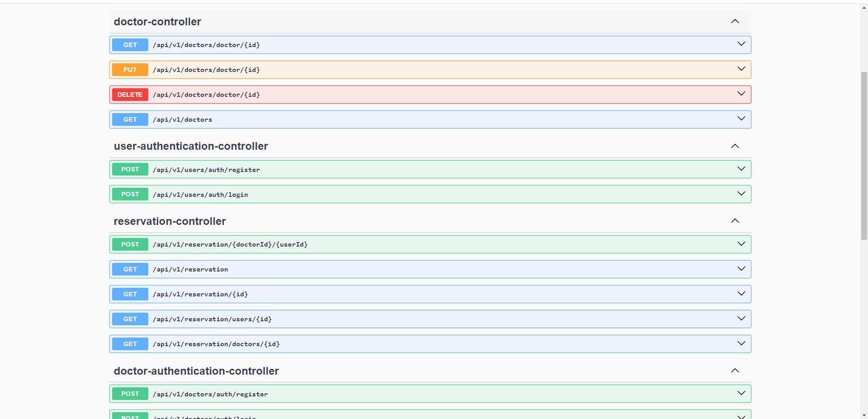Collapse the user-authentication-controller section arrow
The height and width of the screenshot is (419, 868).
735,146
